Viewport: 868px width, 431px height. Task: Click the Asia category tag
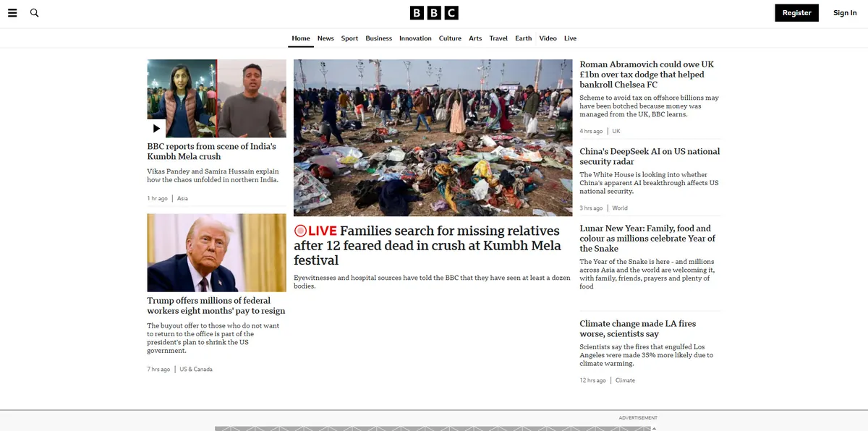click(x=182, y=198)
